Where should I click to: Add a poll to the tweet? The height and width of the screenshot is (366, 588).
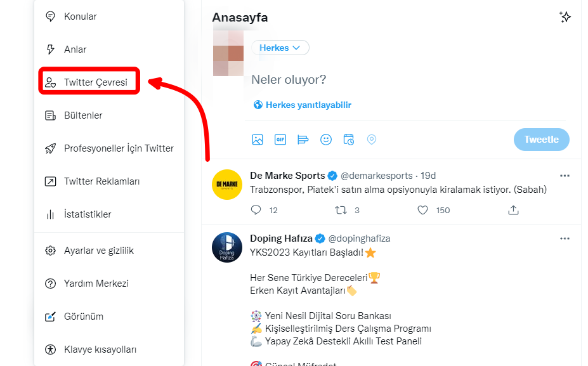(x=303, y=140)
